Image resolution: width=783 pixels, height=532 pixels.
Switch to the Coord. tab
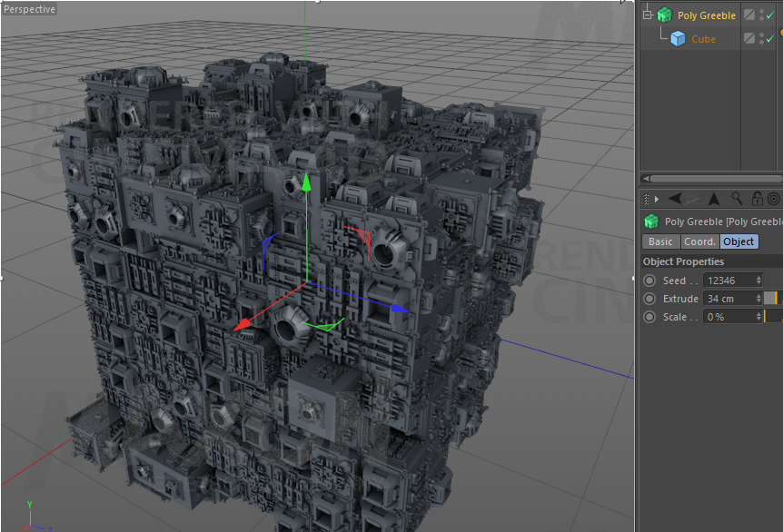pyautogui.click(x=699, y=241)
